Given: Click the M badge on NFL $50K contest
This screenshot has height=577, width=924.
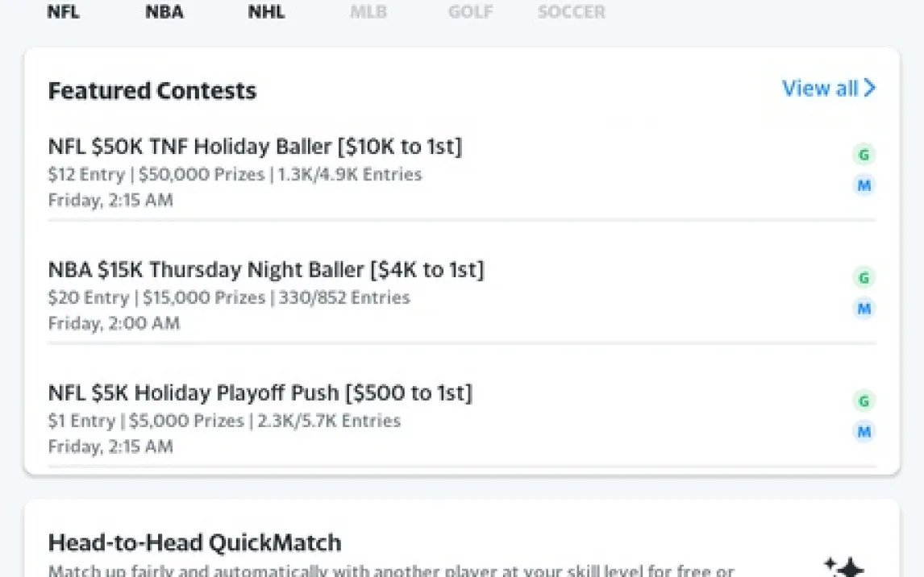Looking at the screenshot, I should click(864, 186).
